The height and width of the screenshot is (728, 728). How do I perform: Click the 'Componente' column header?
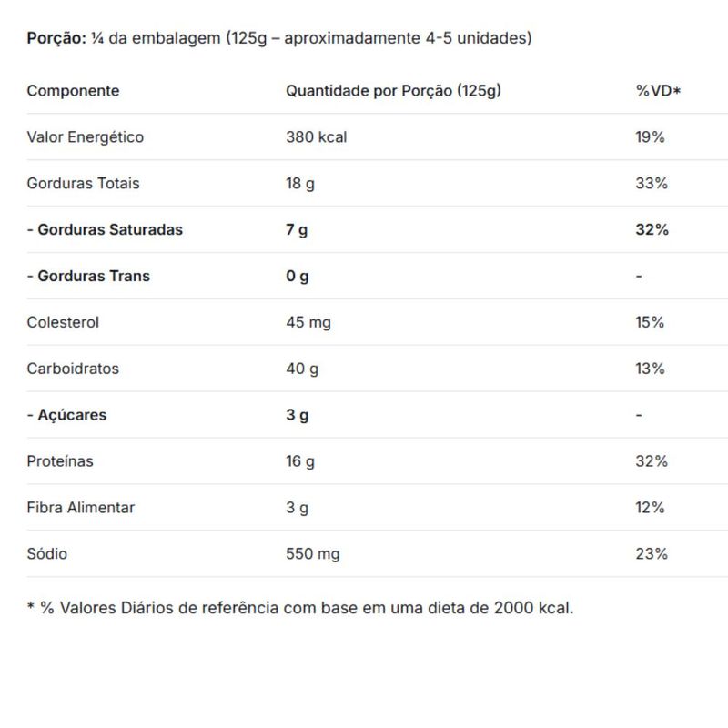[73, 91]
